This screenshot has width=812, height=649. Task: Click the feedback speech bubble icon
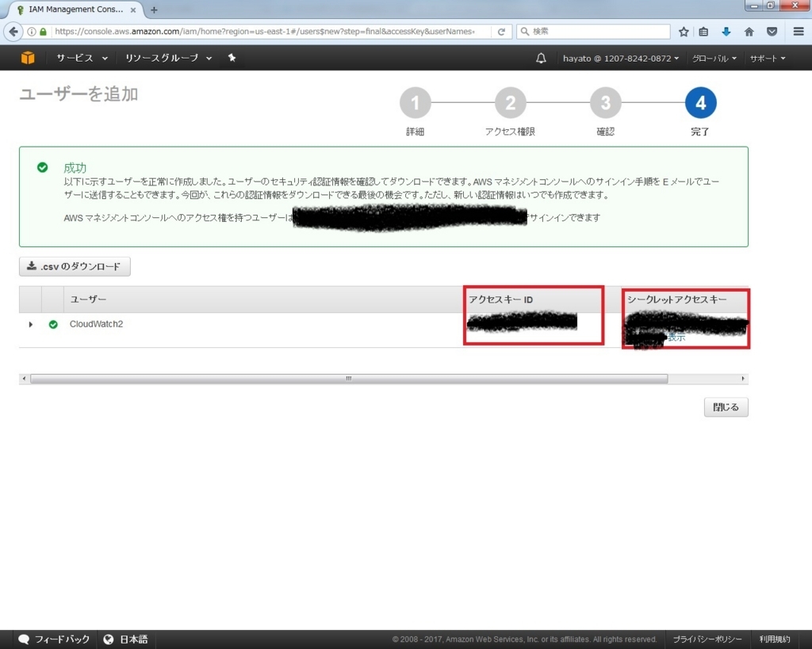coord(24,639)
